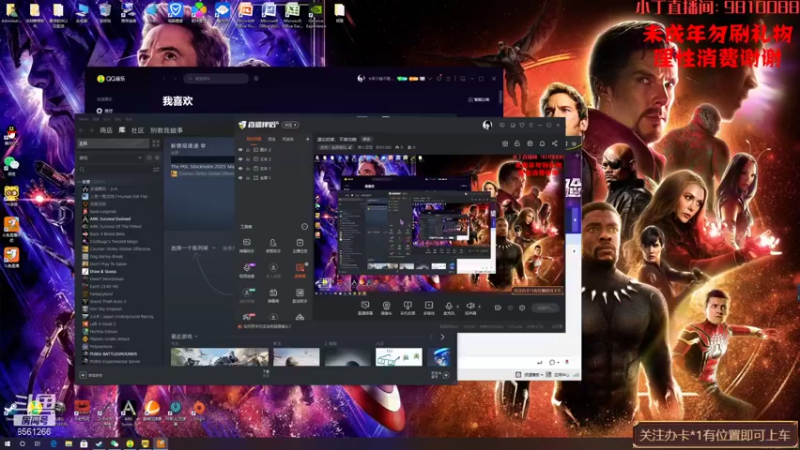Open Steam profile name tab
800x450 pixels.
click(x=166, y=131)
